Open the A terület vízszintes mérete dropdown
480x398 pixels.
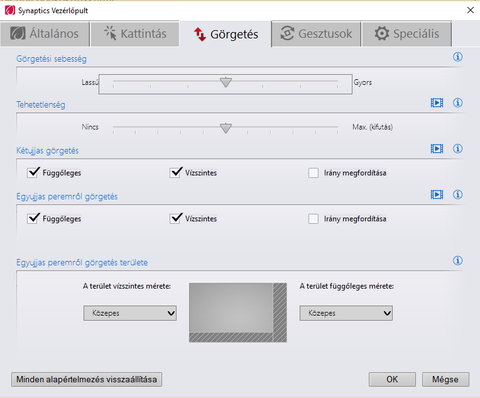130,313
